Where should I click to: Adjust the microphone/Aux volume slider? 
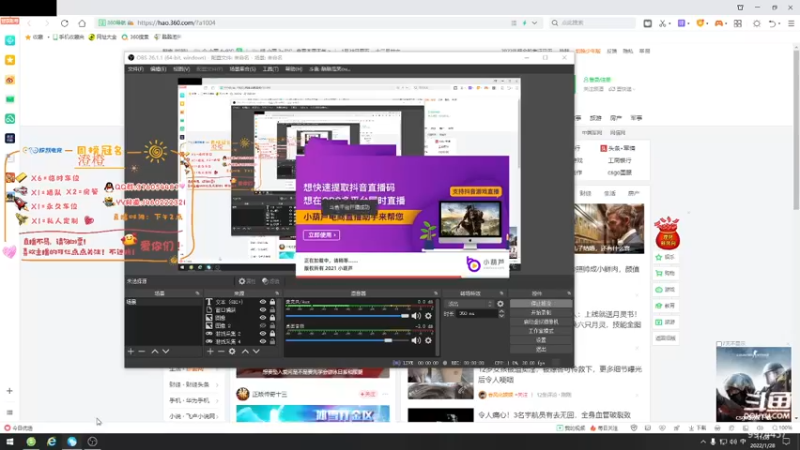[x=347, y=316]
